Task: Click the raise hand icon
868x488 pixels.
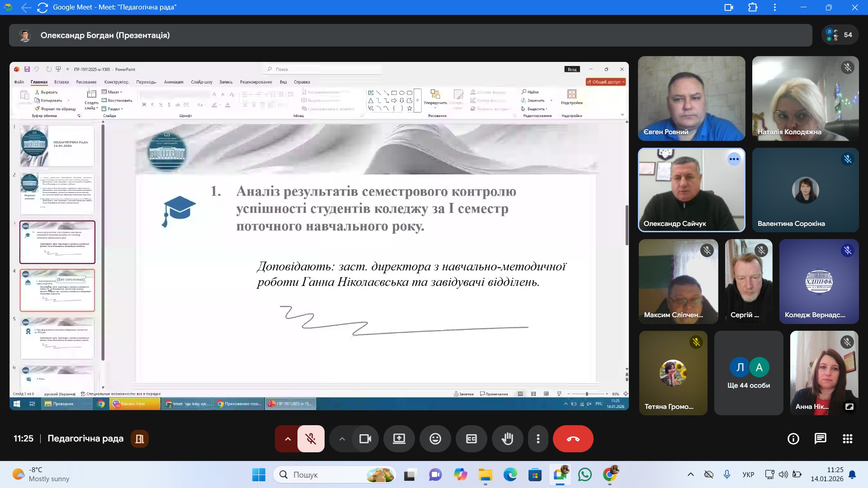Action: (x=507, y=439)
